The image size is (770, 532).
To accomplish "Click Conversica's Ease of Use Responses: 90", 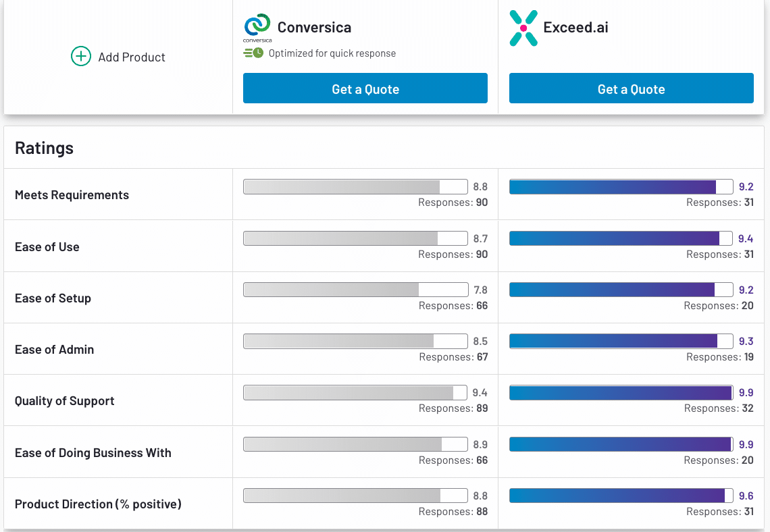I will 453,255.
